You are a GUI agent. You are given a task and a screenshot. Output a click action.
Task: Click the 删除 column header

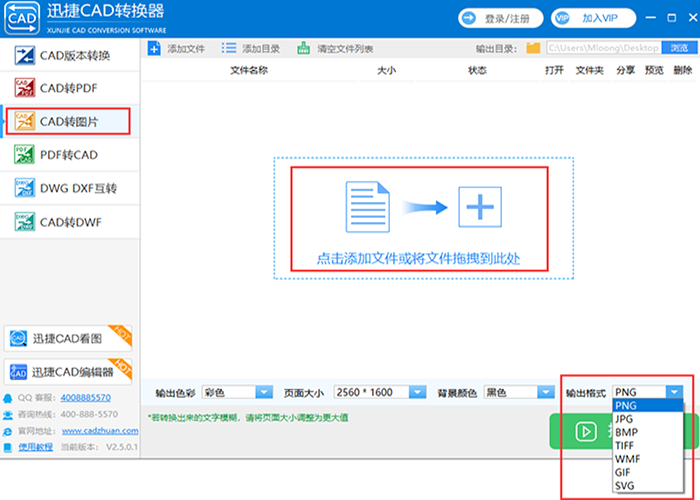pyautogui.click(x=683, y=70)
